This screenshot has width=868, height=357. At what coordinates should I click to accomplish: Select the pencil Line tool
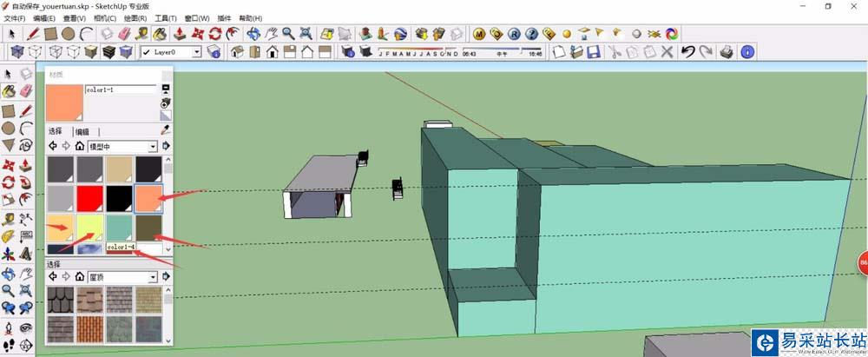32,34
